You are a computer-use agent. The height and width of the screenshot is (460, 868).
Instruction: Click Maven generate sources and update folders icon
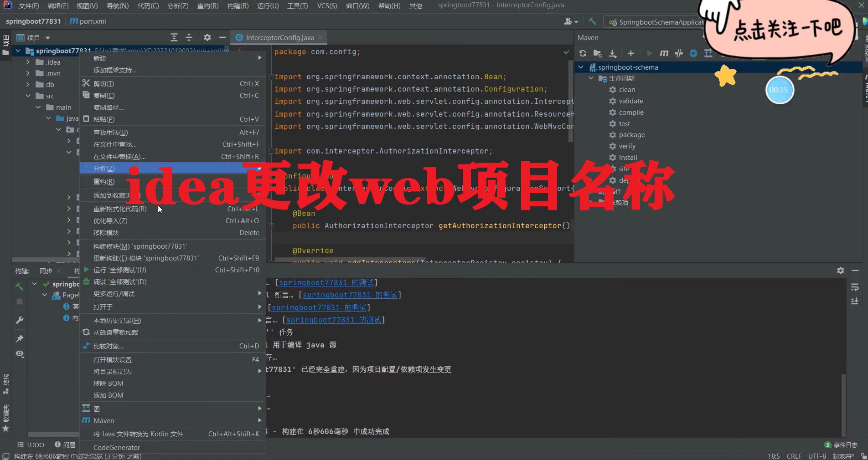point(598,53)
